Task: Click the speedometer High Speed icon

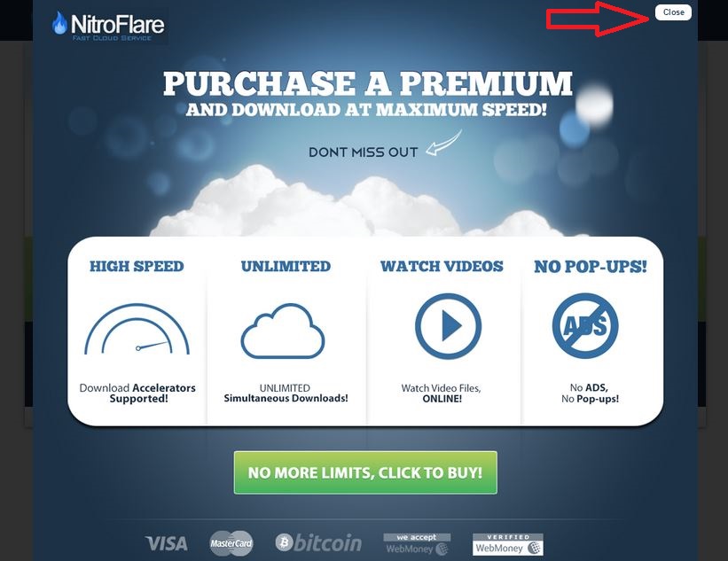Action: [137, 329]
